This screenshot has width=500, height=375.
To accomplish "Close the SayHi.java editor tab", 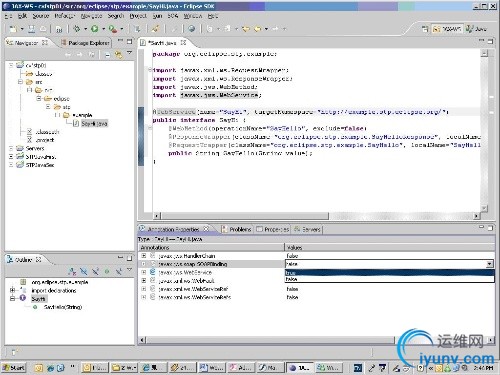I will [x=183, y=43].
